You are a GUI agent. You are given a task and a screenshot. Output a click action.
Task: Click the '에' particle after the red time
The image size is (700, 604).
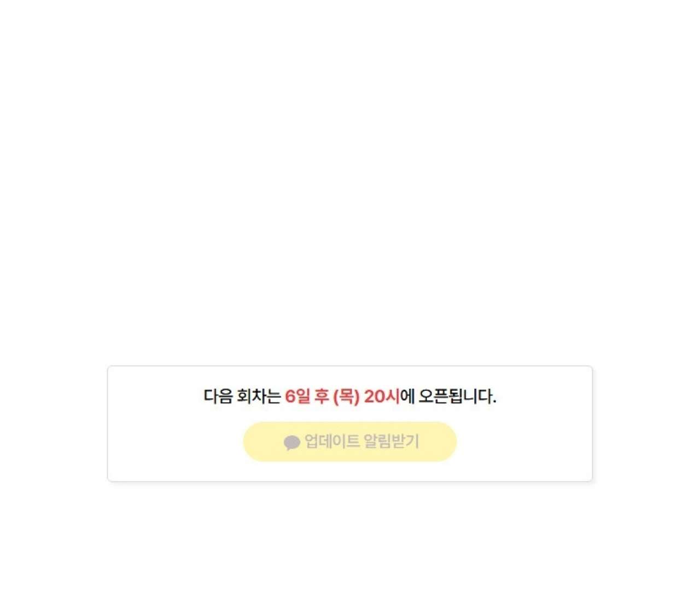click(x=407, y=396)
